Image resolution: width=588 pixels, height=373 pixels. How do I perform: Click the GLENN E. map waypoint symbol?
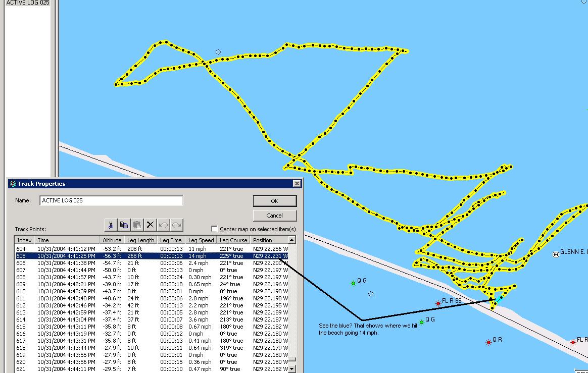click(x=556, y=254)
